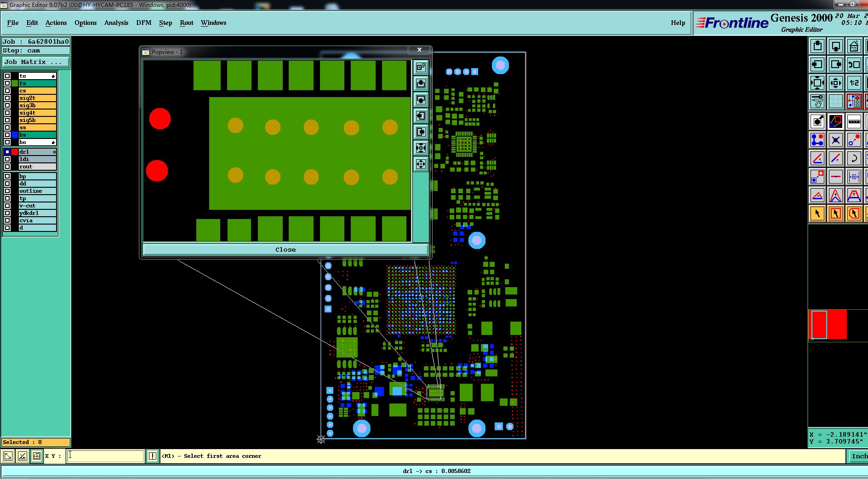The width and height of the screenshot is (868, 479).
Task: Click Popview pan right icon
Action: pyautogui.click(x=421, y=132)
